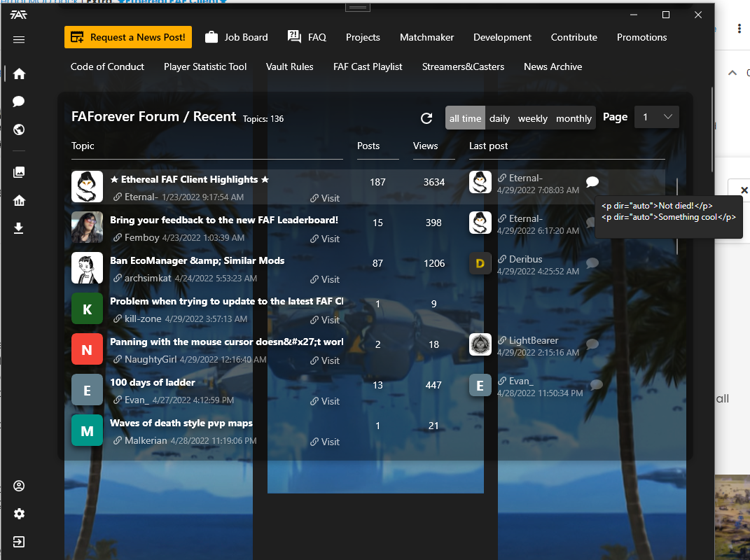Open the user profile sidebar icon

click(19, 486)
